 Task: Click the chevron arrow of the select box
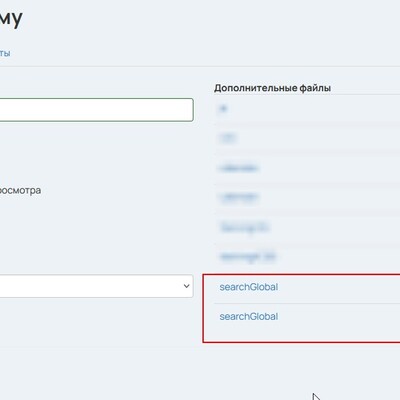[186, 286]
